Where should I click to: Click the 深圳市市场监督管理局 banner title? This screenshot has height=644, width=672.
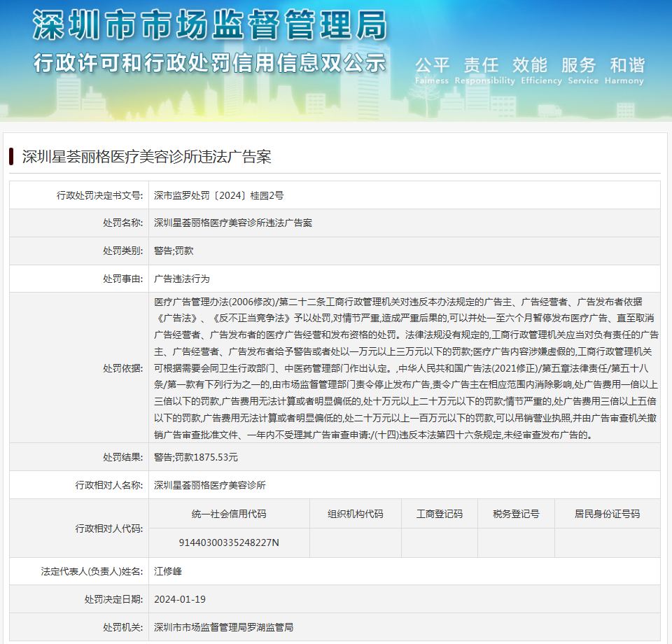(209, 26)
